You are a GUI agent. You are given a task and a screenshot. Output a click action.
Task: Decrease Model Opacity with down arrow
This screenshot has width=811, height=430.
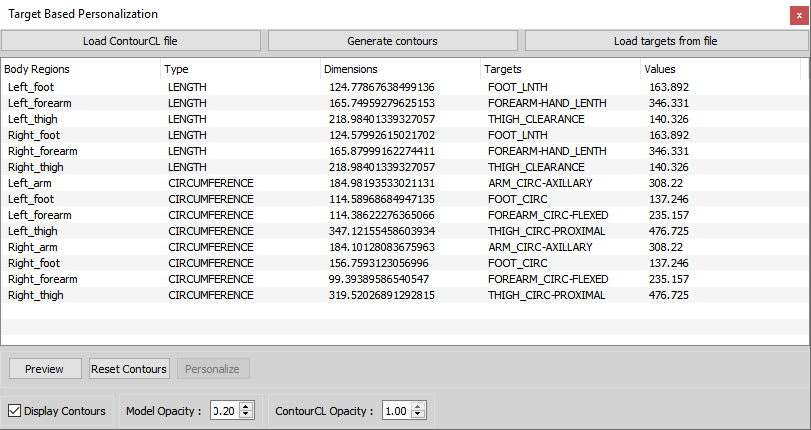tap(246, 415)
